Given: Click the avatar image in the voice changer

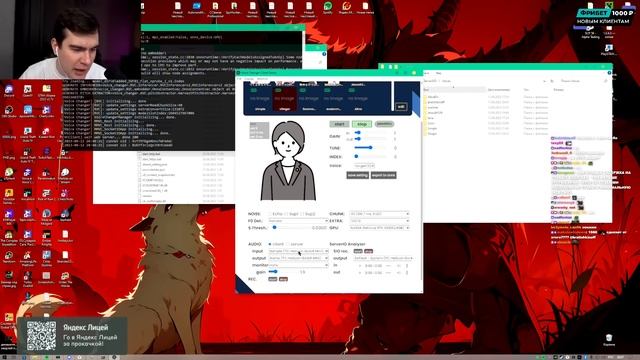Looking at the screenshot, I should [288, 160].
